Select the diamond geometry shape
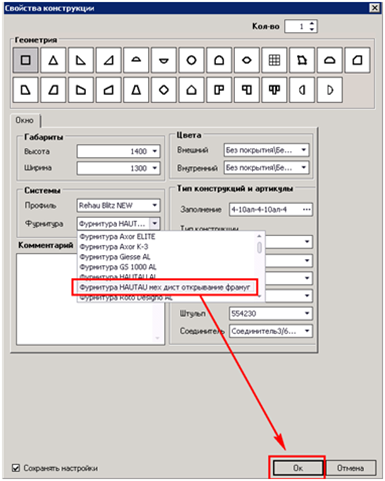The height and width of the screenshot is (481, 385). pyautogui.click(x=164, y=90)
